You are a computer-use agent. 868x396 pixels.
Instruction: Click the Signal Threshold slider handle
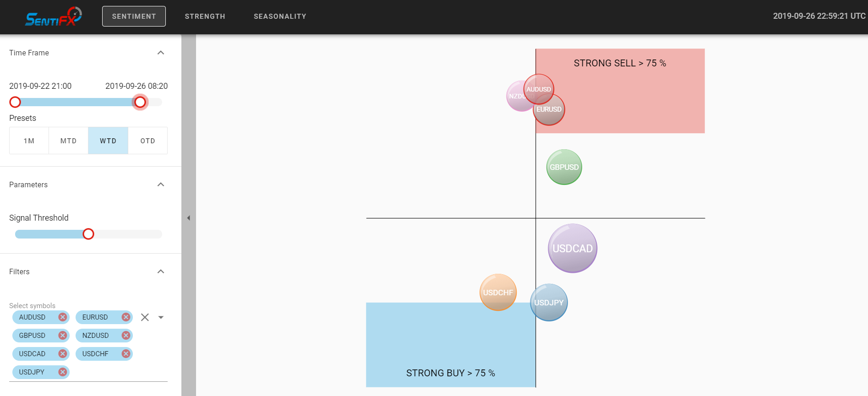pyautogui.click(x=88, y=234)
